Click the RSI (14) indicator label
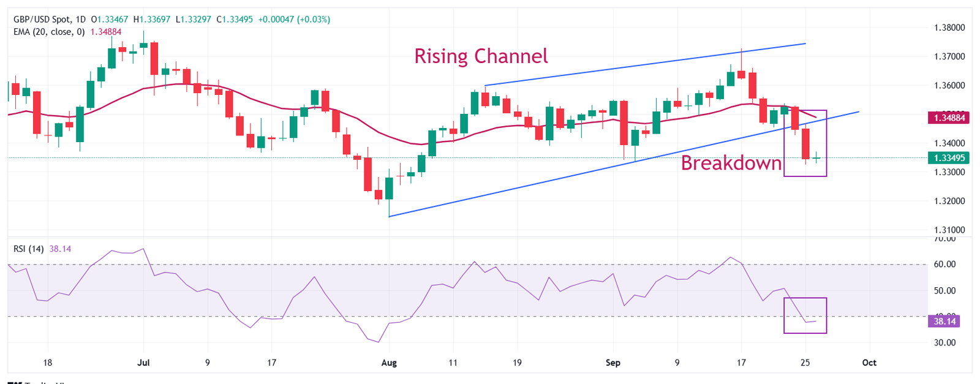 tap(29, 249)
